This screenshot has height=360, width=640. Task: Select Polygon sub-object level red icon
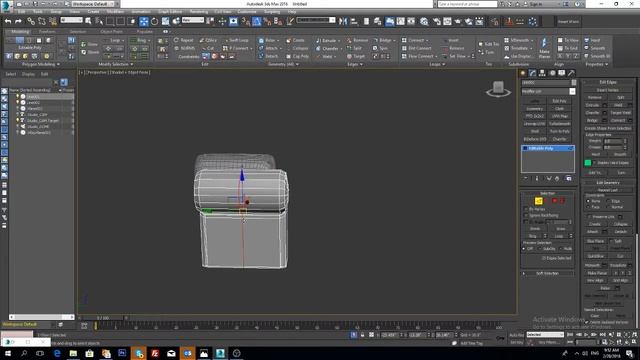tap(555, 201)
